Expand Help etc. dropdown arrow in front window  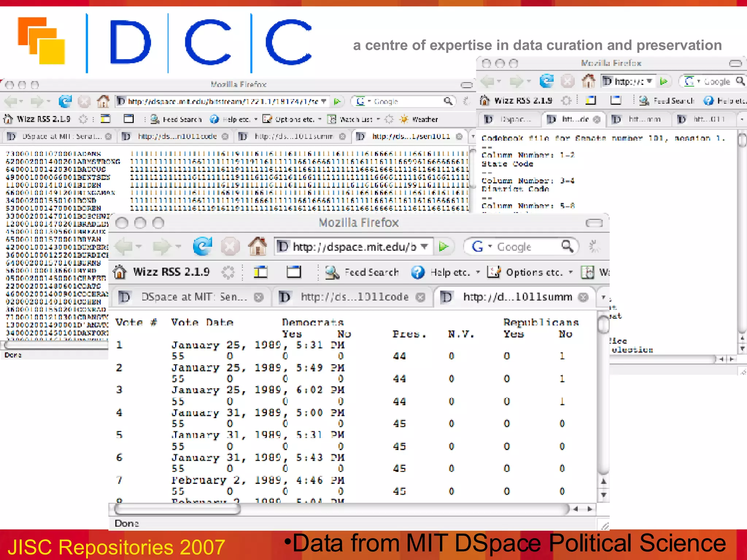click(478, 272)
